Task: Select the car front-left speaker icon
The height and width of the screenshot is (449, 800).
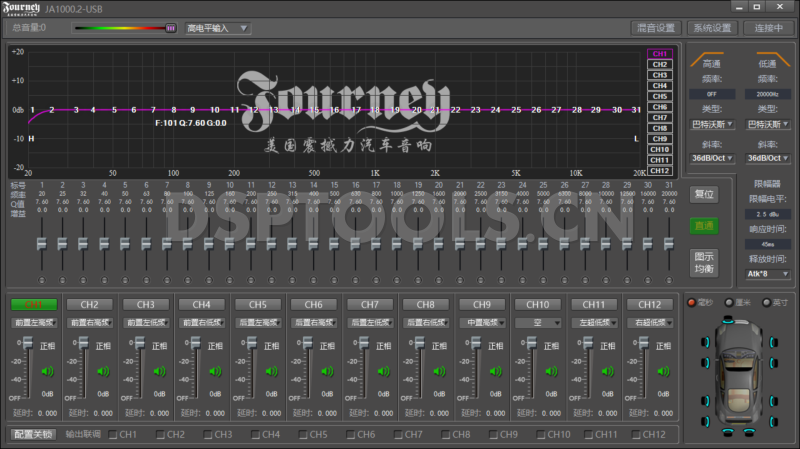Action: pos(706,342)
